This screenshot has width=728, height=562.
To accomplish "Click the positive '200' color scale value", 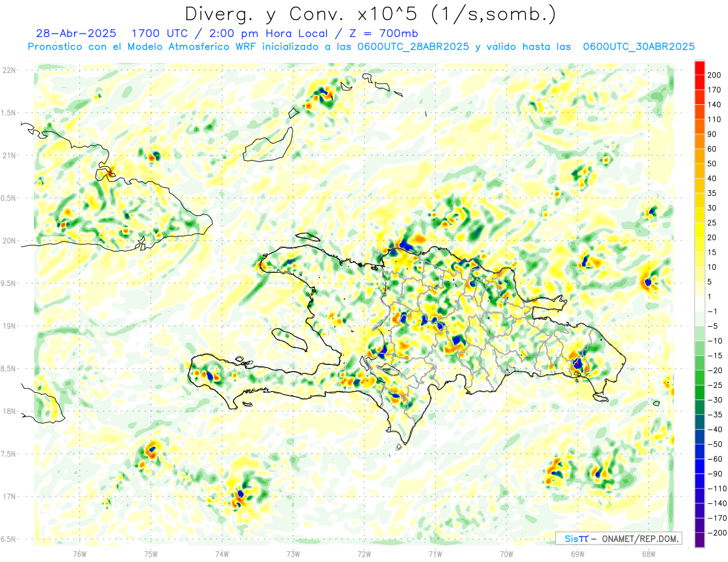I will (x=715, y=75).
